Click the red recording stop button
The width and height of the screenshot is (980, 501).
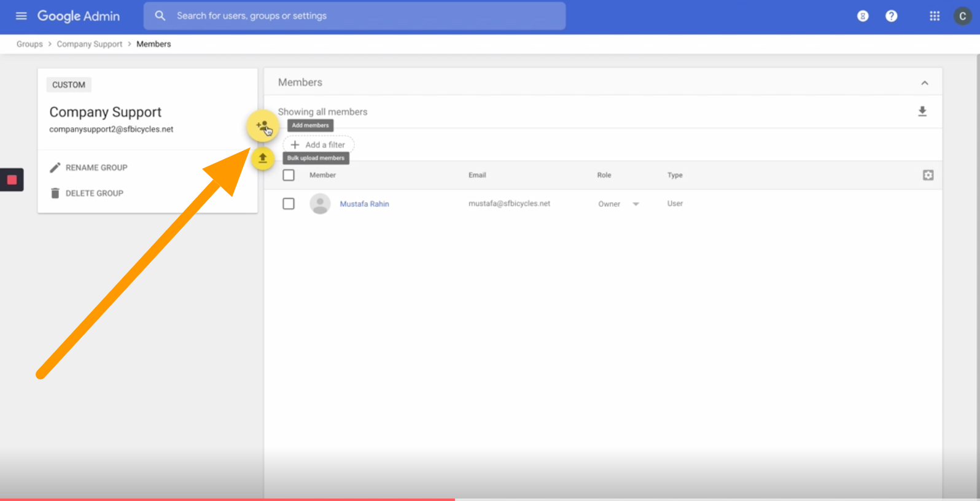(x=12, y=180)
